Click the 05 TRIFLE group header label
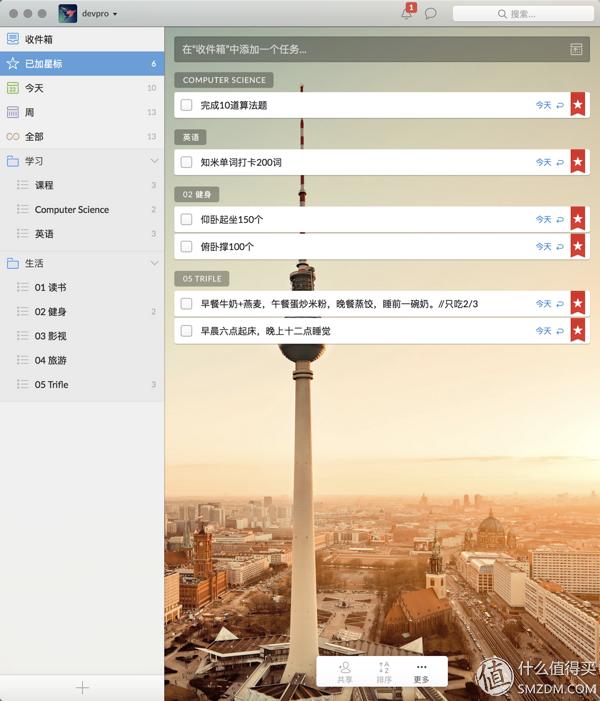This screenshot has height=701, width=600. (x=202, y=279)
